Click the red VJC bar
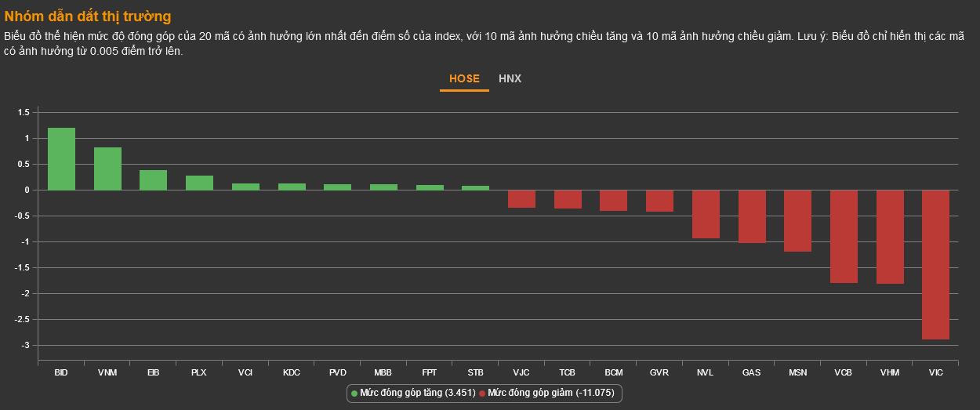This screenshot has width=980, height=410. click(x=521, y=198)
